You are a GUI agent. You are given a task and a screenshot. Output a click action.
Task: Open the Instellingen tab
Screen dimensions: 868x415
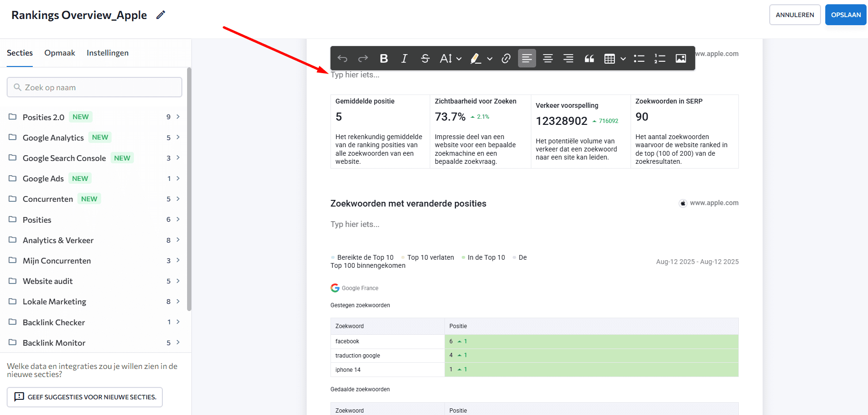point(108,53)
